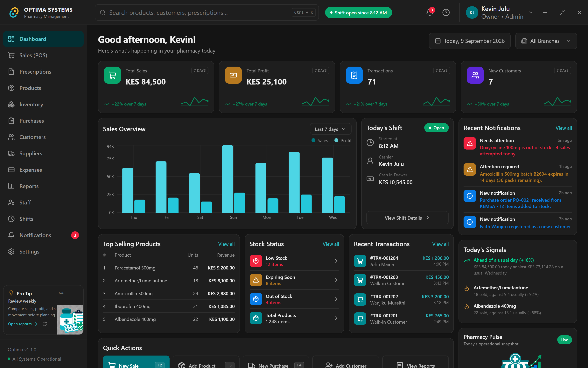The height and width of the screenshot is (368, 588).
Task: Go to Sales (POS) in sidebar
Action: (43, 55)
